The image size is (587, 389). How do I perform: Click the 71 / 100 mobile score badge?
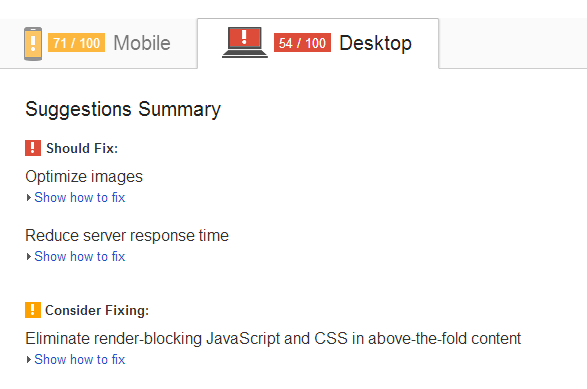(76, 43)
